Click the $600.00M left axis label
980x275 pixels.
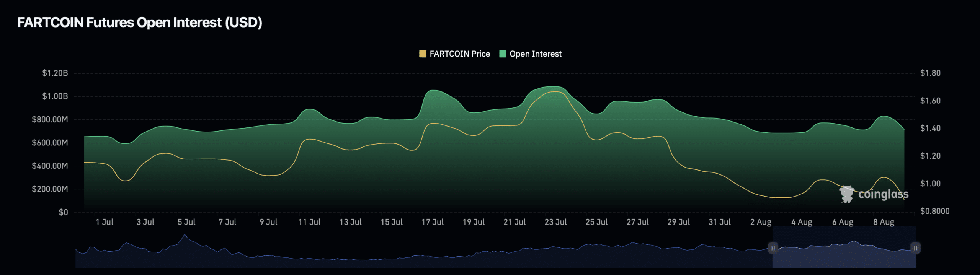click(50, 143)
